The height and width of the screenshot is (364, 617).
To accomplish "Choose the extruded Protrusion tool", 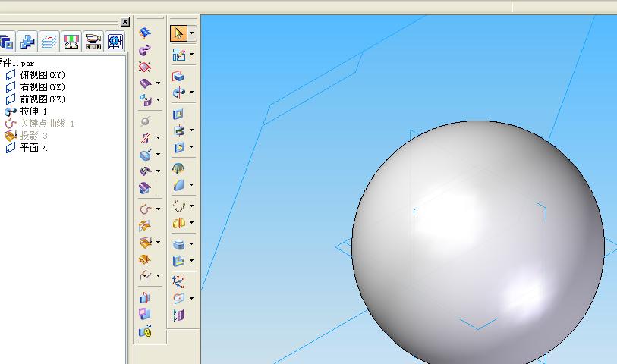I will pyautogui.click(x=178, y=76).
